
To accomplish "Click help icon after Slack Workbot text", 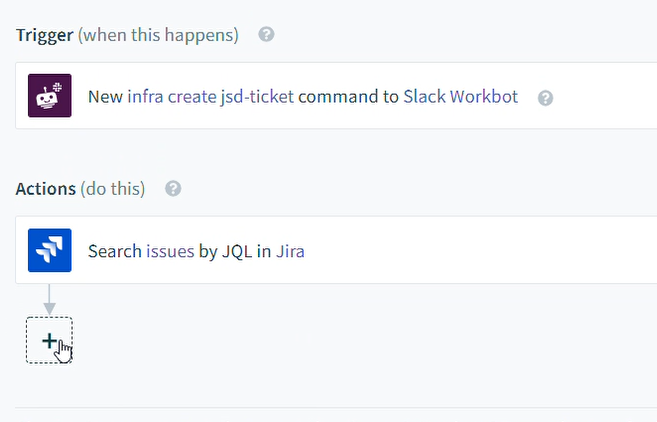I will (545, 98).
